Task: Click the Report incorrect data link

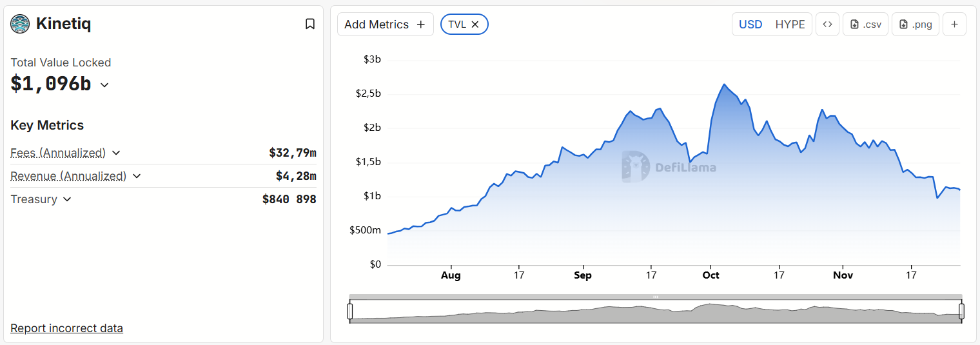Action: (66, 328)
